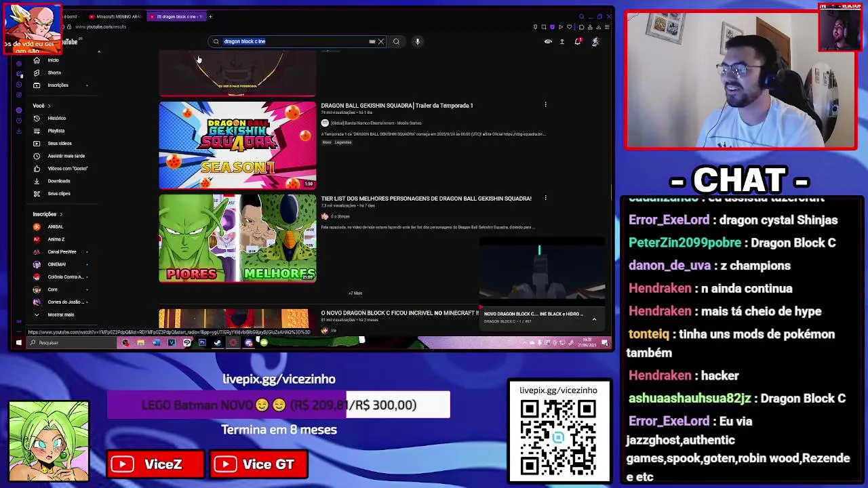This screenshot has width=868, height=488.
Task: Open the Canal PeeWee subscription channel
Action: (x=61, y=251)
